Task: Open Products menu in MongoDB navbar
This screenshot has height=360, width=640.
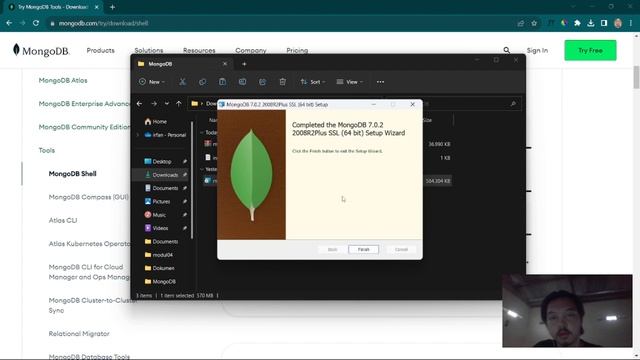Action: point(100,51)
